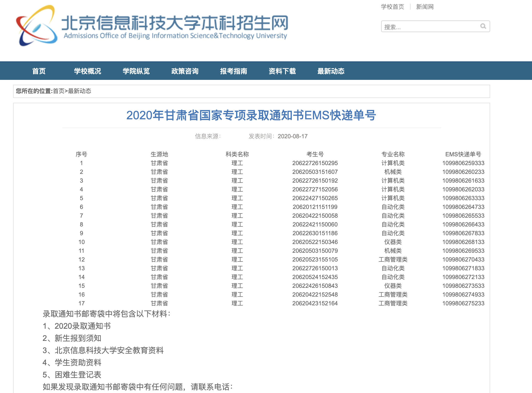
Task: Click EMS number 1099806271833
Action: pyautogui.click(x=463, y=268)
